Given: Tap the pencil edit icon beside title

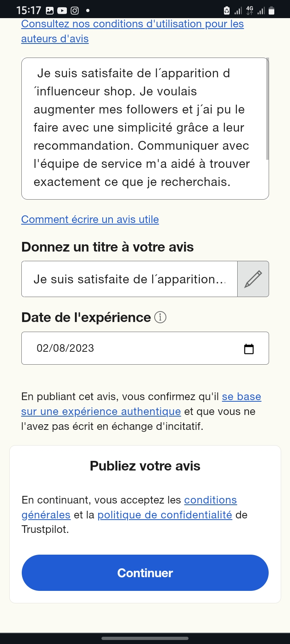Looking at the screenshot, I should click(253, 279).
